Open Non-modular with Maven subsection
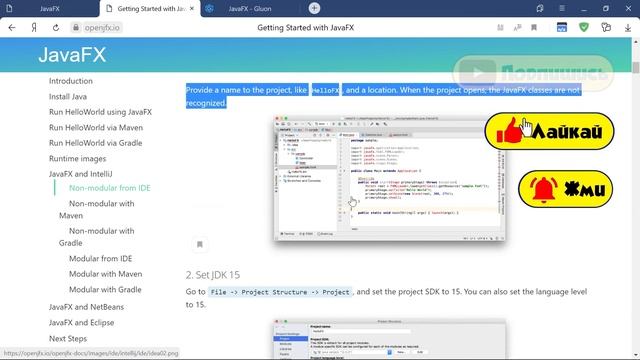This screenshot has height=360, width=640. pyautogui.click(x=97, y=209)
